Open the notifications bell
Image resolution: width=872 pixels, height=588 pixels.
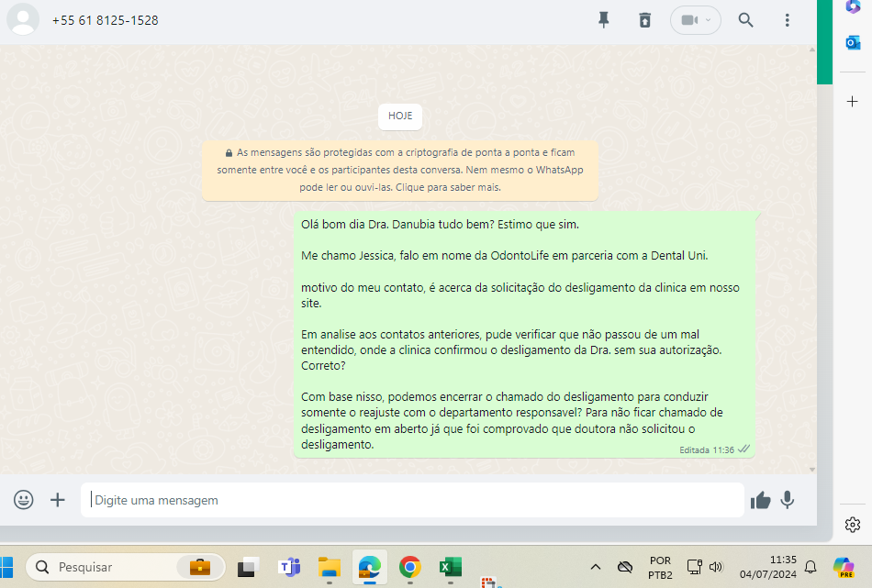[811, 567]
